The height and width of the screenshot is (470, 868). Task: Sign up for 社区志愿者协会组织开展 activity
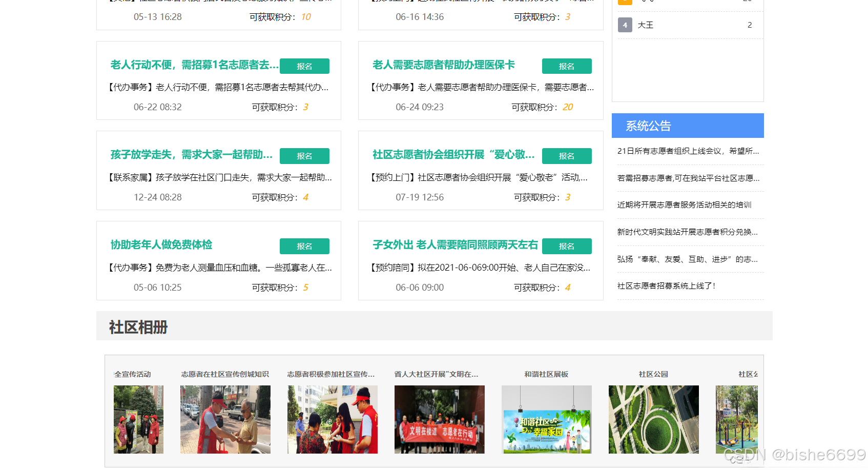(x=567, y=156)
